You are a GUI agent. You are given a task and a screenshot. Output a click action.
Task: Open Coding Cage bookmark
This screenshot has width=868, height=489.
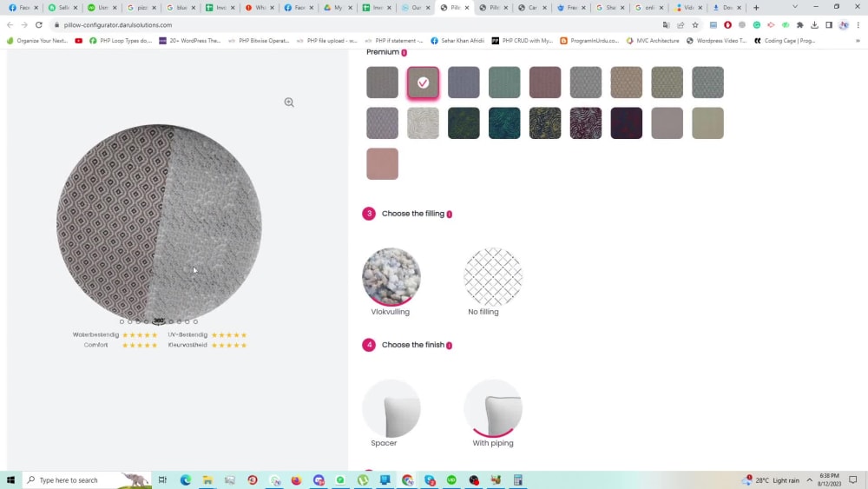click(785, 41)
